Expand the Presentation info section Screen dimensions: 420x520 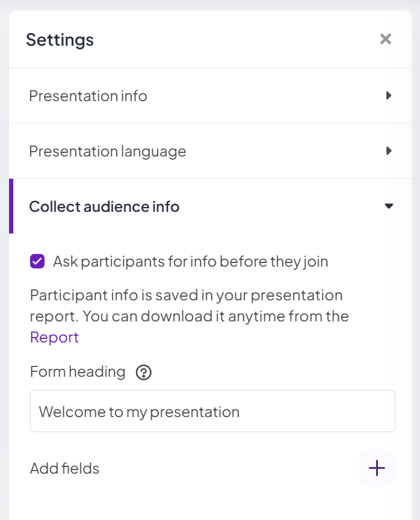pyautogui.click(x=211, y=96)
